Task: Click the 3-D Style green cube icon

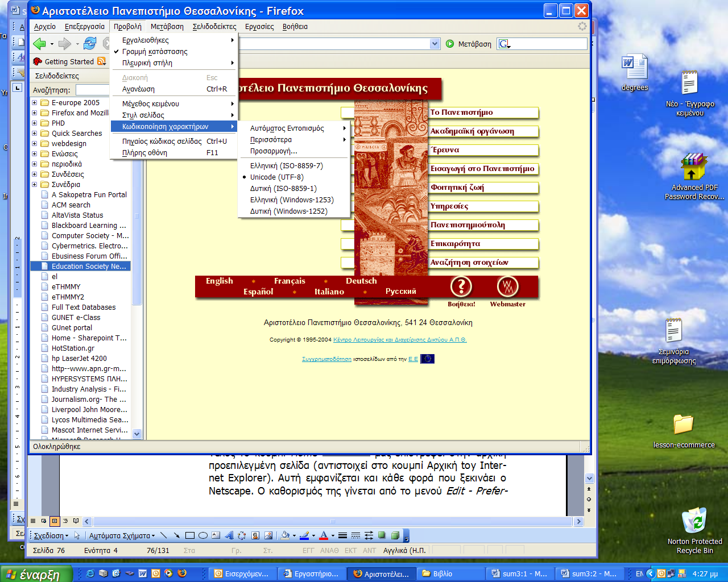Action: [395, 535]
